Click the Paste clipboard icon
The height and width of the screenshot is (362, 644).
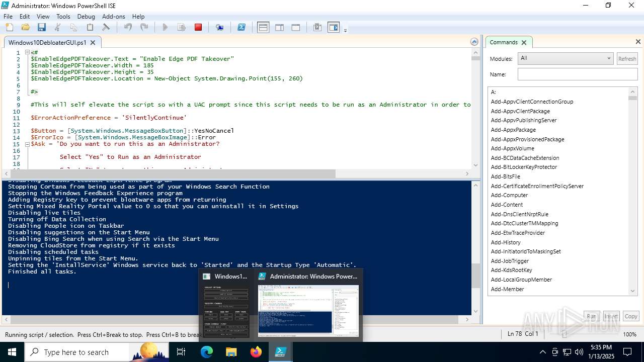(90, 28)
